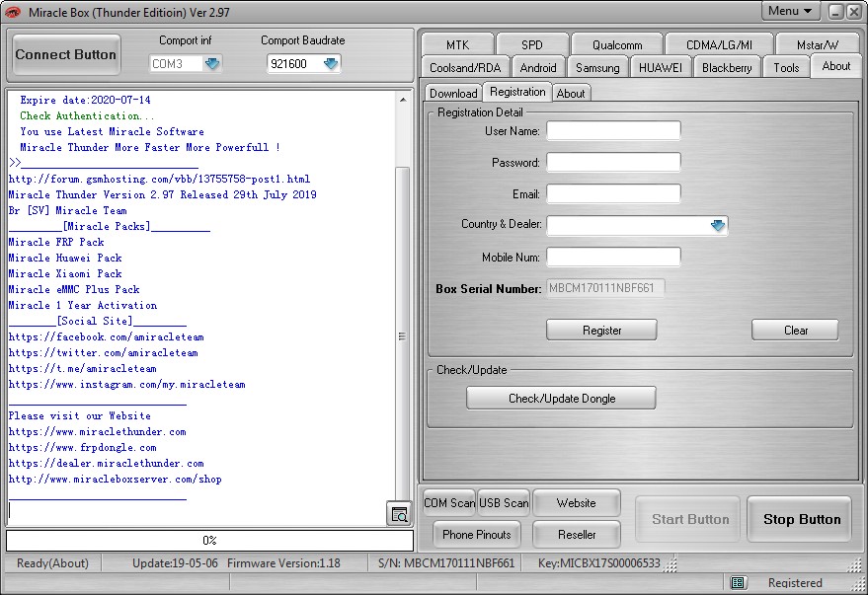
Task: Go to the Samsung tab
Action: (x=597, y=67)
